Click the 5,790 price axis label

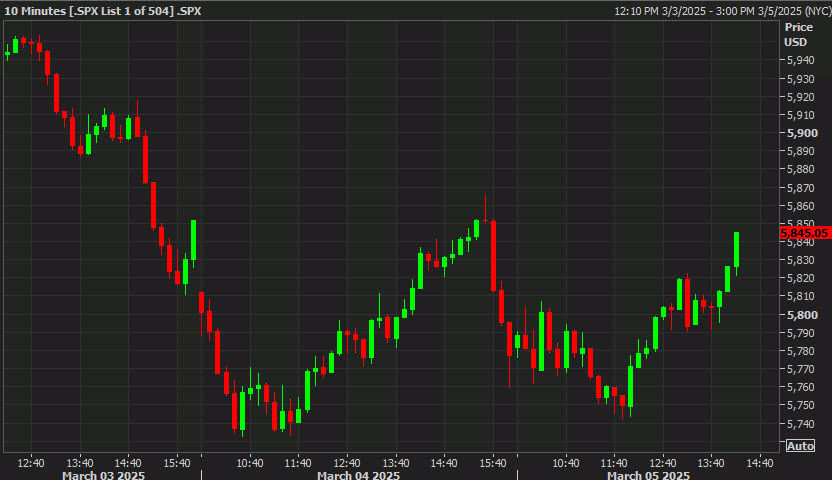[x=801, y=333]
